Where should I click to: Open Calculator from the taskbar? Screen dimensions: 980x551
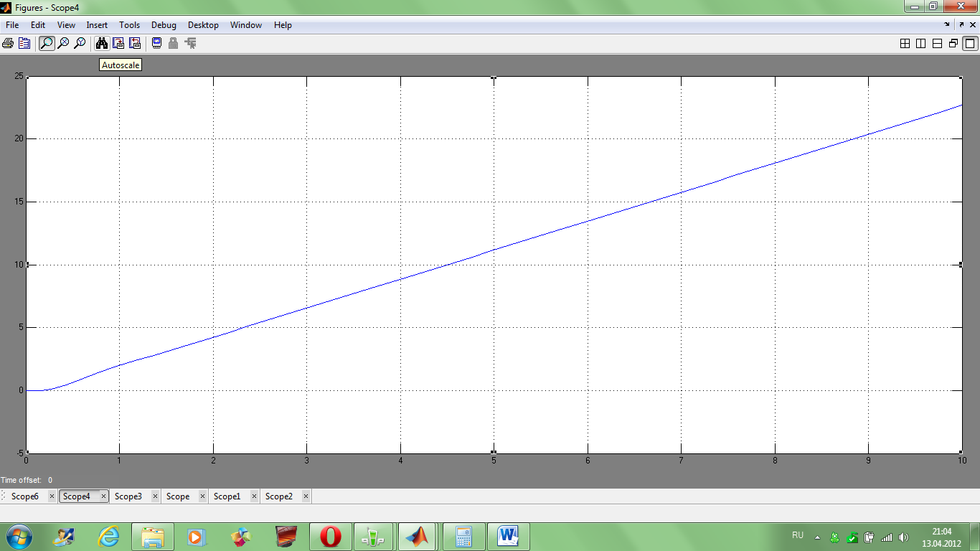[x=463, y=536]
